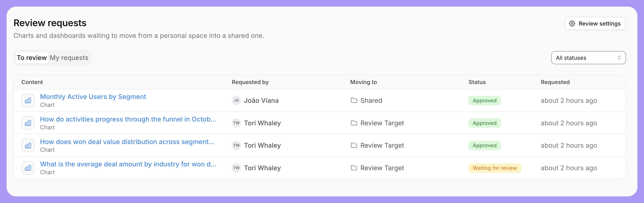This screenshot has width=644, height=203.
Task: Switch to the My requests tab
Action: 69,58
